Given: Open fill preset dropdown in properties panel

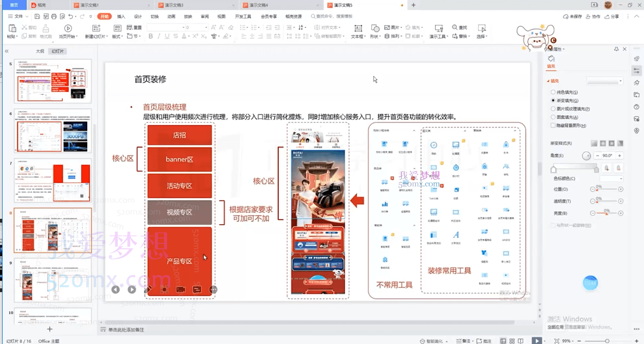Looking at the screenshot, I should [605, 81].
